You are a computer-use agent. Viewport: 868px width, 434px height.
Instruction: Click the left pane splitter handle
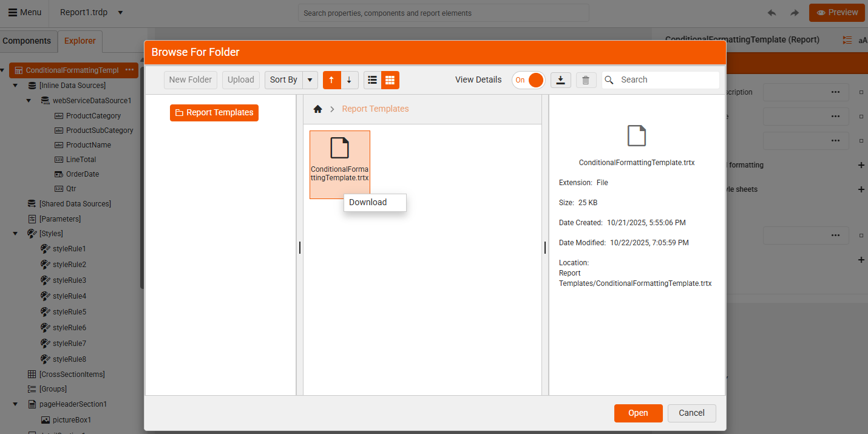[300, 248]
